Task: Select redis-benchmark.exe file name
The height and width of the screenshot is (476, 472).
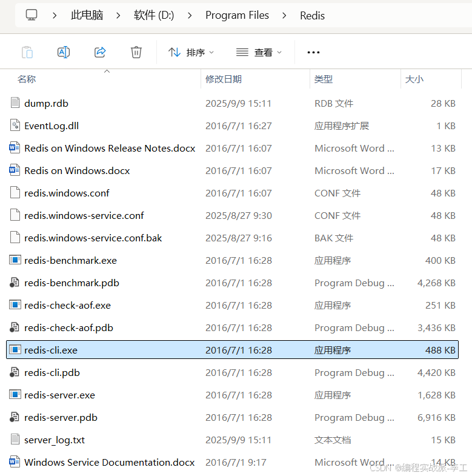Action: point(71,261)
